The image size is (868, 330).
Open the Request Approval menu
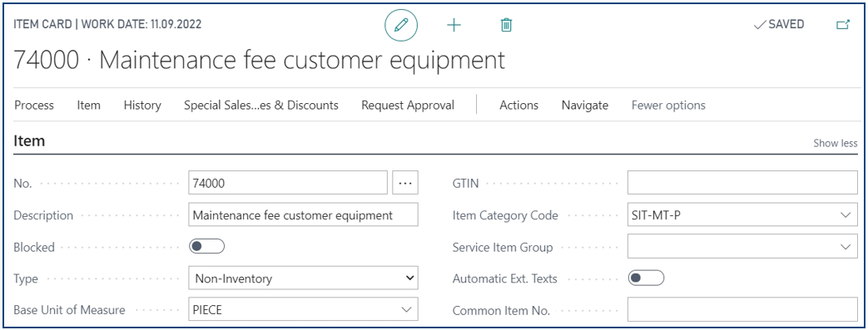coord(408,105)
